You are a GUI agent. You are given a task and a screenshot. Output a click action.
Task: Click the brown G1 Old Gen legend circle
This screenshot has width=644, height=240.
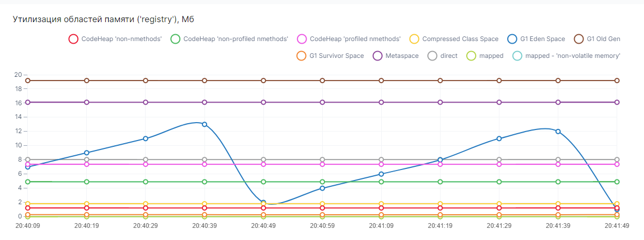pos(579,39)
